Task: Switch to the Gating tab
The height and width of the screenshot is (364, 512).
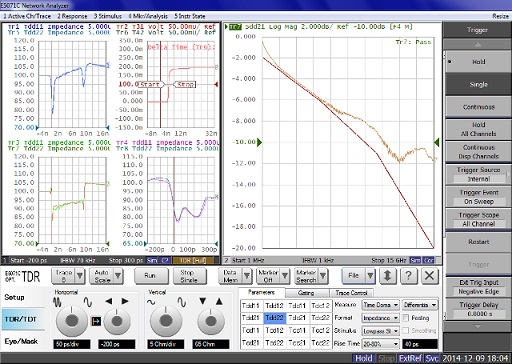Action: coord(306,293)
